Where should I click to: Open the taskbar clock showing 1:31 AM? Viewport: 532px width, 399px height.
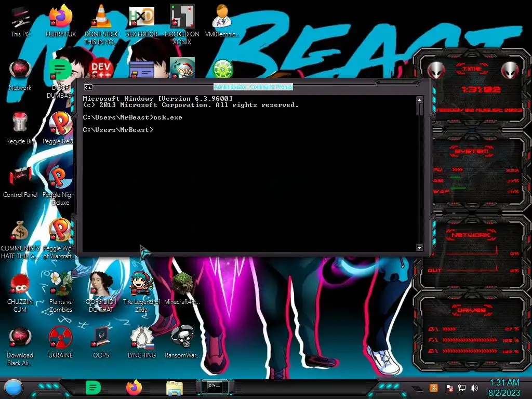click(504, 388)
